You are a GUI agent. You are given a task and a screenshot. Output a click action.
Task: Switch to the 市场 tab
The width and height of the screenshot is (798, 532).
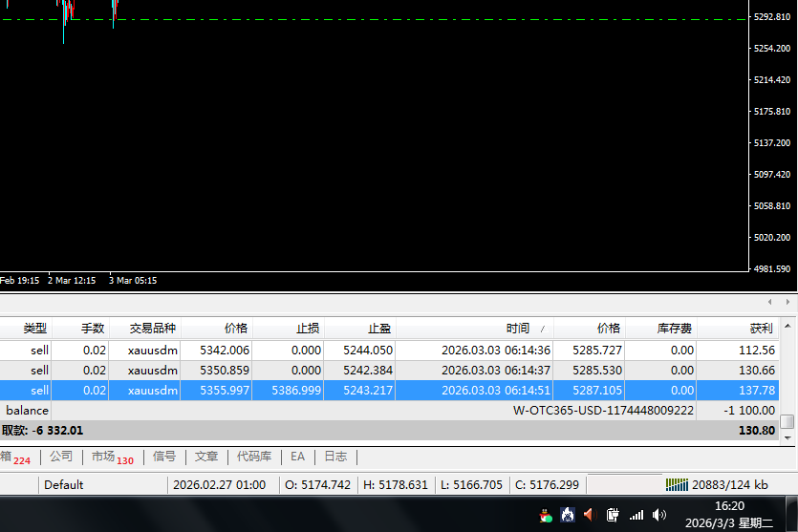pos(111,457)
